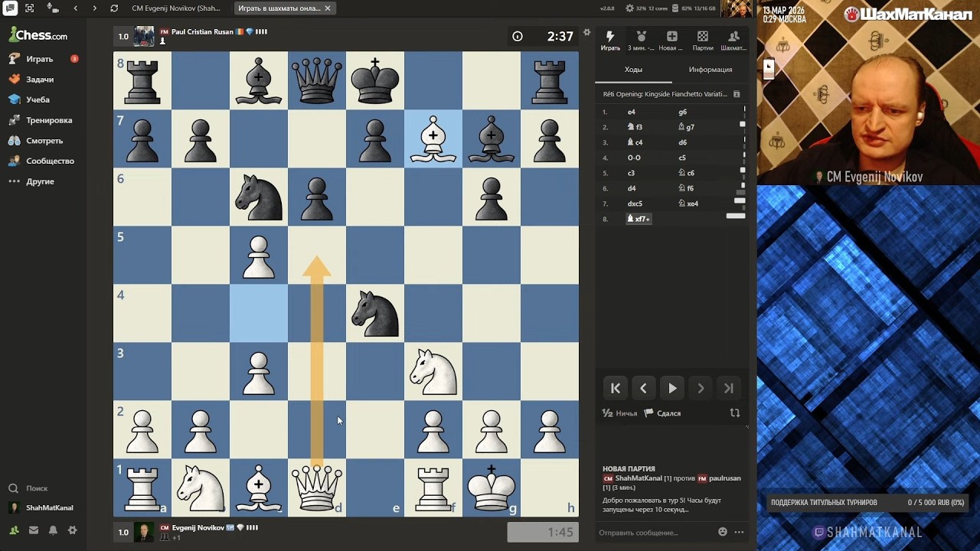Screen dimensions: 980x551
Task: Step back one move
Action: pyautogui.click(x=643, y=388)
